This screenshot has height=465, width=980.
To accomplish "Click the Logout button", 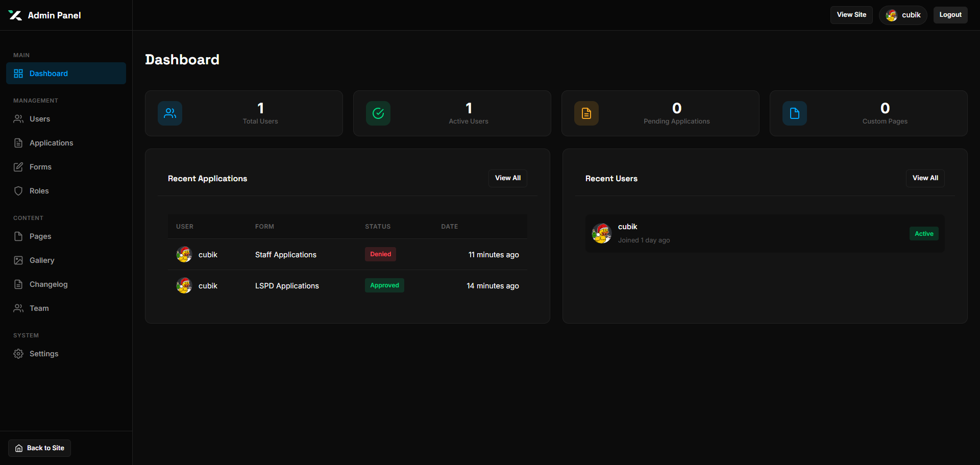I will (950, 15).
